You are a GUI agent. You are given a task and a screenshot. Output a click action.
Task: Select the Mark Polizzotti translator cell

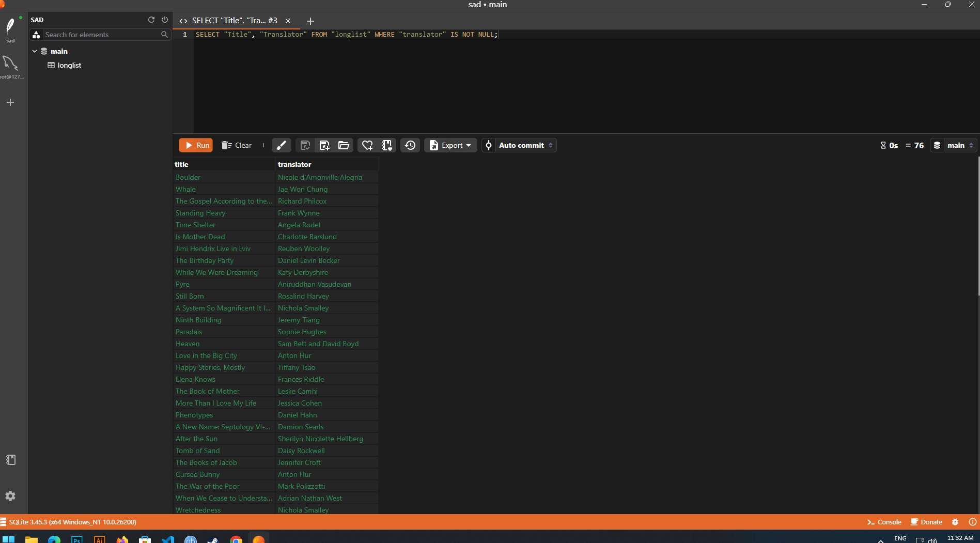click(x=327, y=486)
